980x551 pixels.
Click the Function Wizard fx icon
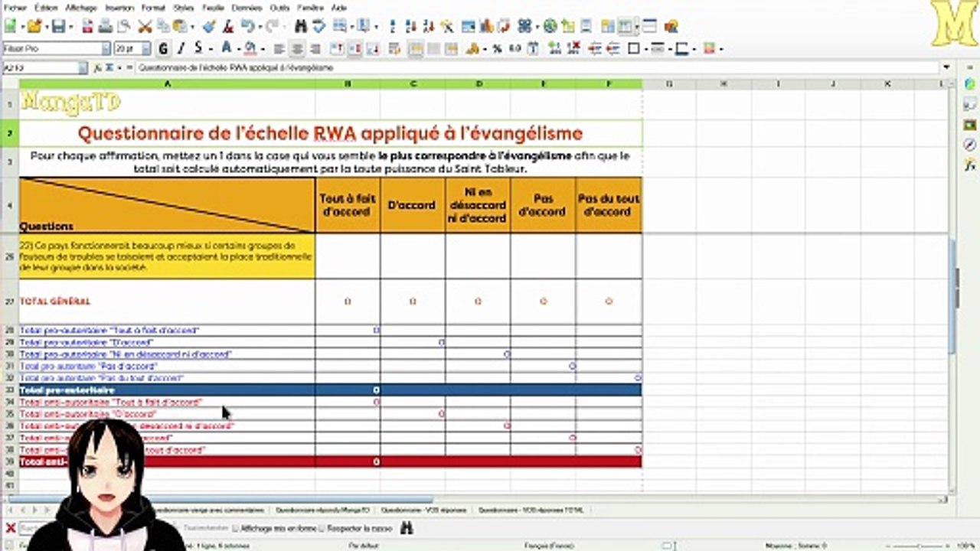pyautogui.click(x=99, y=68)
